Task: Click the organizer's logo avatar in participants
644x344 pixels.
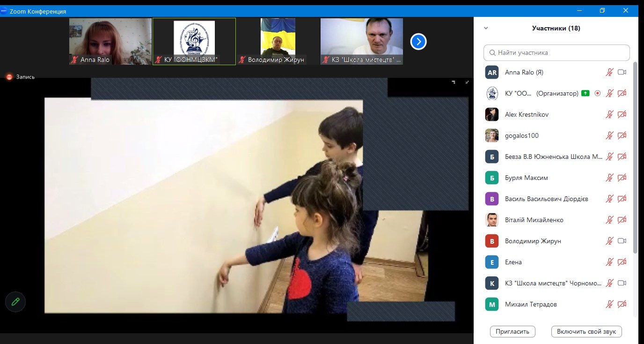Action: pos(492,93)
